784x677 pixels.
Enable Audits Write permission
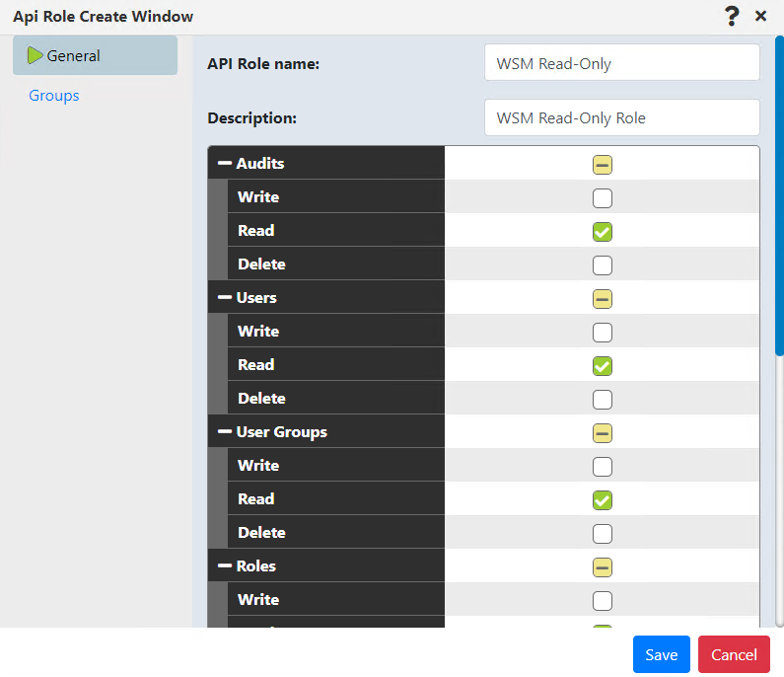602,198
